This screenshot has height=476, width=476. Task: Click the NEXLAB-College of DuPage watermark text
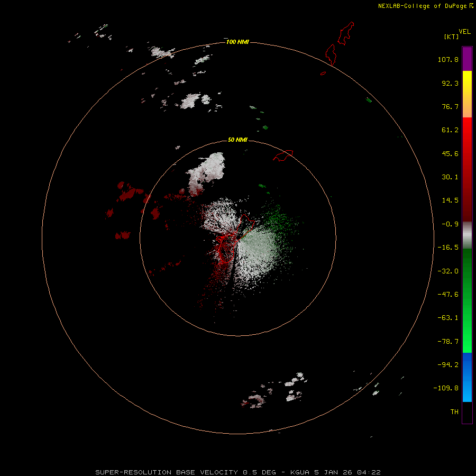coord(422,6)
